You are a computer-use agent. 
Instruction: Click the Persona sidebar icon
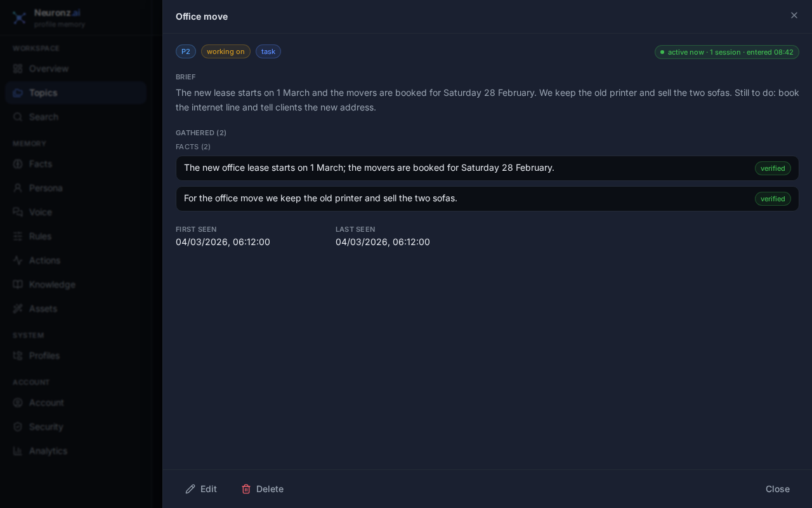18,188
